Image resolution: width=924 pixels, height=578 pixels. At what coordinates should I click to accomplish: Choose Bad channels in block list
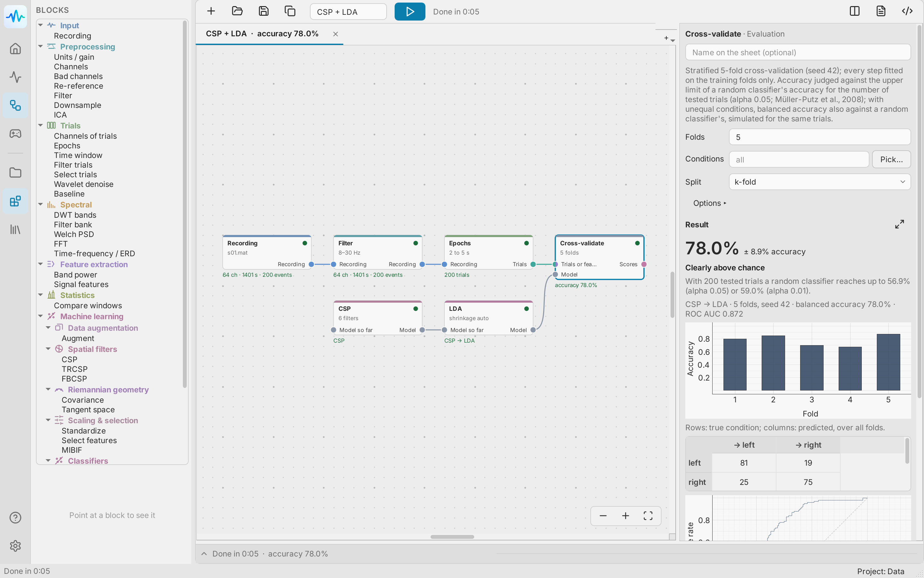(78, 76)
